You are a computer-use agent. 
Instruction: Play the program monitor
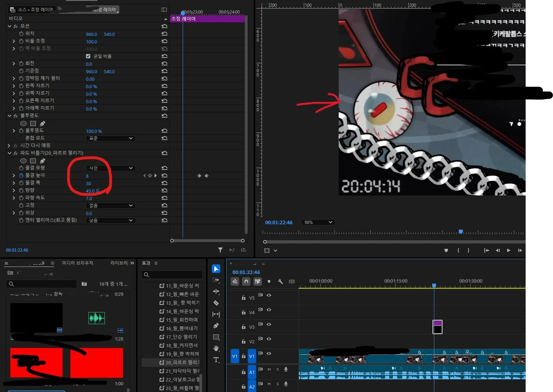[509, 251]
